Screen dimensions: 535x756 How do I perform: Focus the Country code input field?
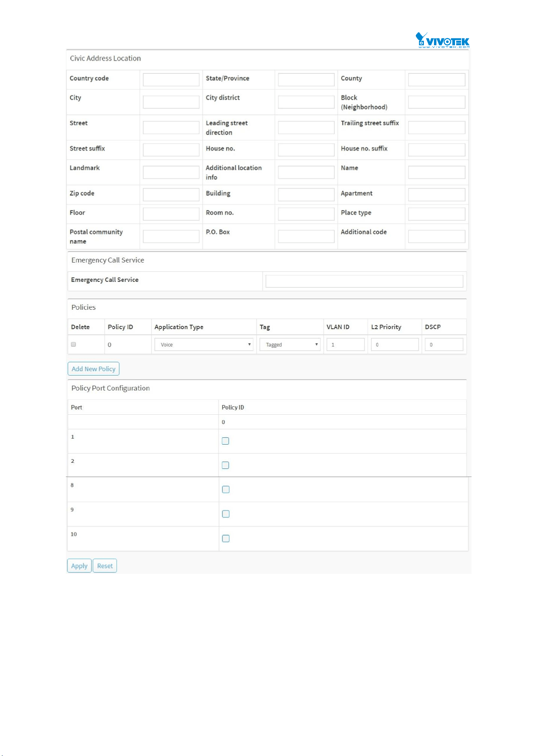tap(171, 80)
